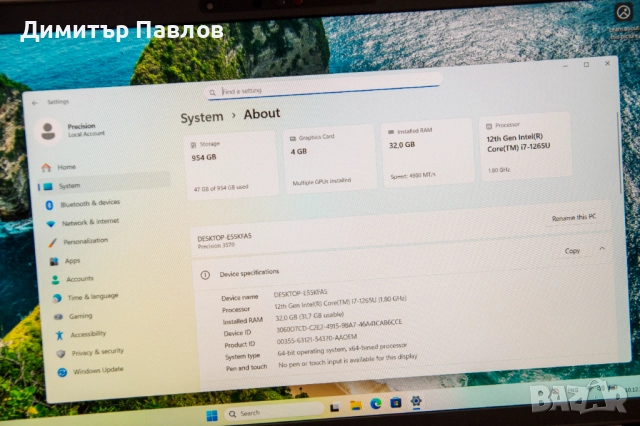The width and height of the screenshot is (640, 426).
Task: Open Privacy & security settings
Action: coord(90,352)
